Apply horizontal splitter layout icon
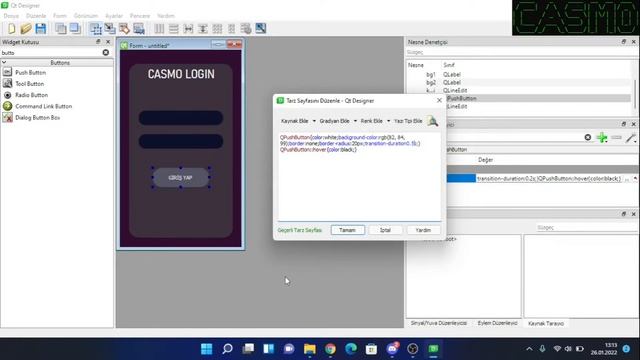 (188, 28)
